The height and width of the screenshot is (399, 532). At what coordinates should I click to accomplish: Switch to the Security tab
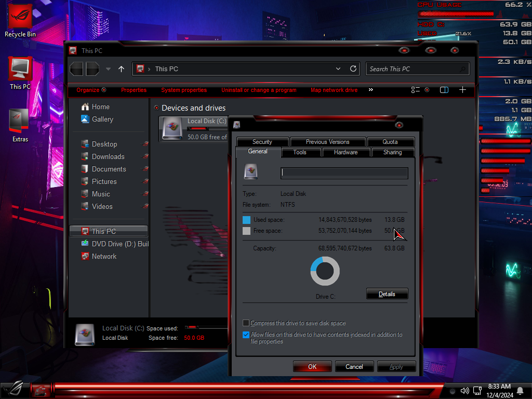(x=262, y=142)
